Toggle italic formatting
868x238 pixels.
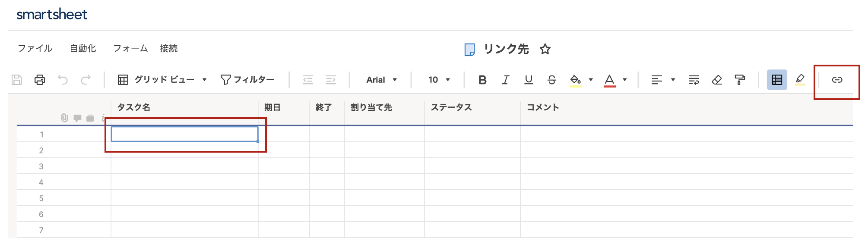click(x=506, y=80)
